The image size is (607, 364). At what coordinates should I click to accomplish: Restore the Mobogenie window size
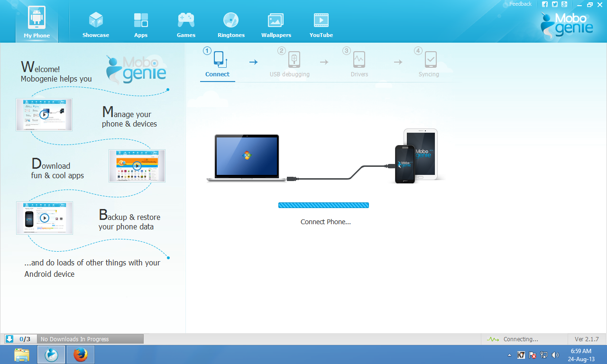coord(590,4)
